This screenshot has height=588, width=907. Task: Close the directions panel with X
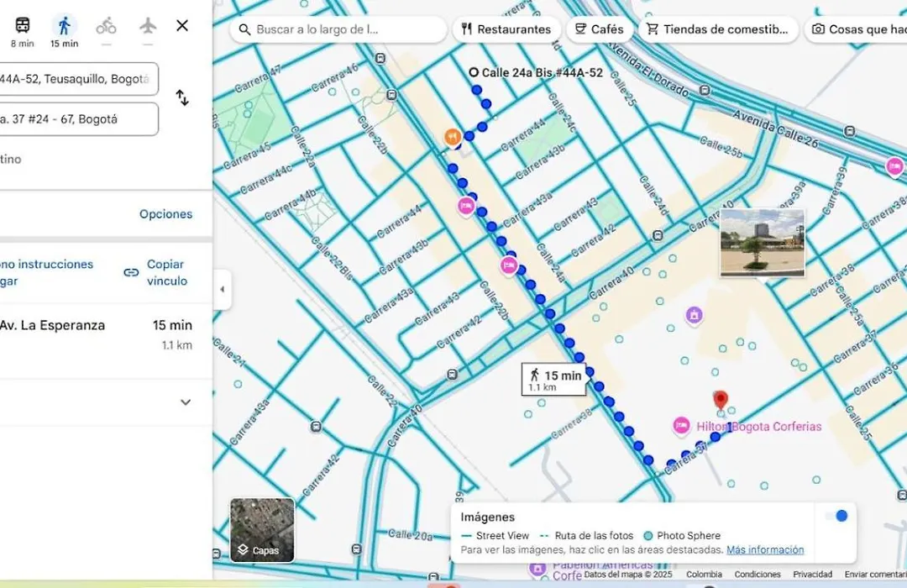click(x=182, y=25)
